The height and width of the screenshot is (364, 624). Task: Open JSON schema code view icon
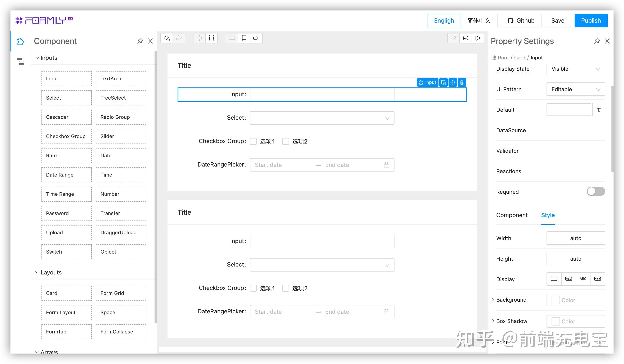point(465,38)
